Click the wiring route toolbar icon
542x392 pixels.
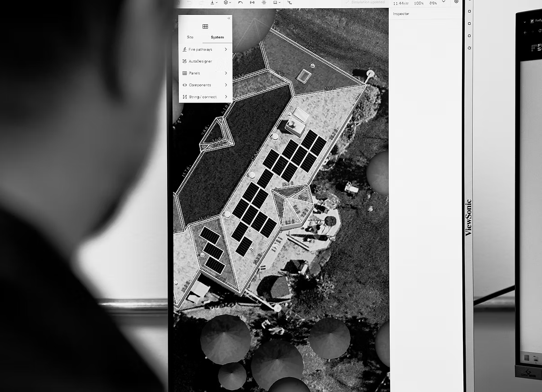click(x=289, y=3)
